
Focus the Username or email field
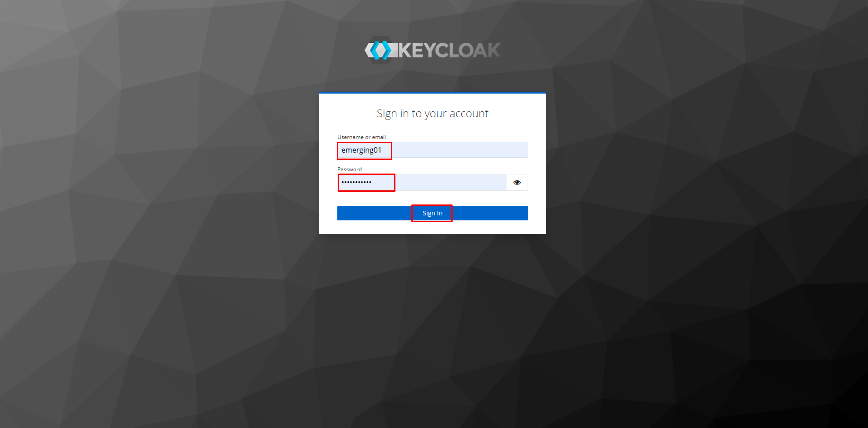click(x=433, y=150)
